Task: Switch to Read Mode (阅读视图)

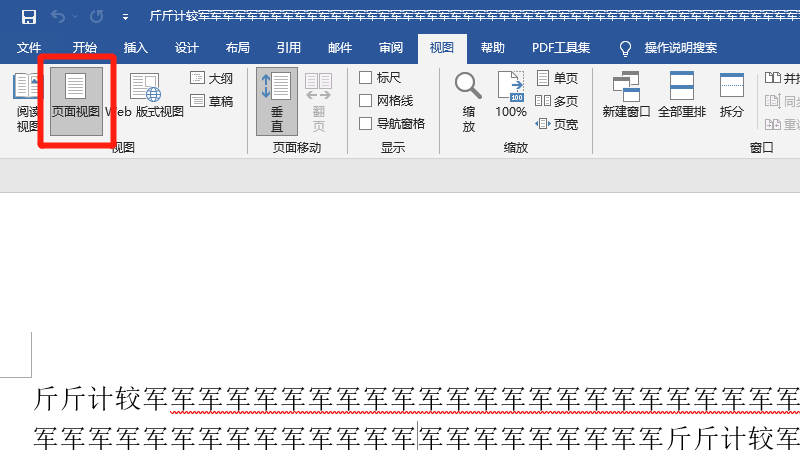Action: [27, 101]
